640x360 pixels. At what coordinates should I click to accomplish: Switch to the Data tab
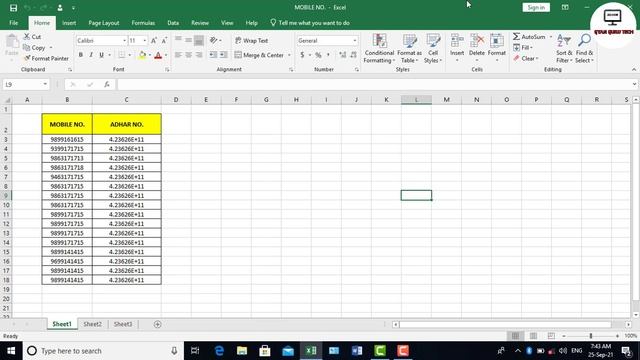[173, 23]
